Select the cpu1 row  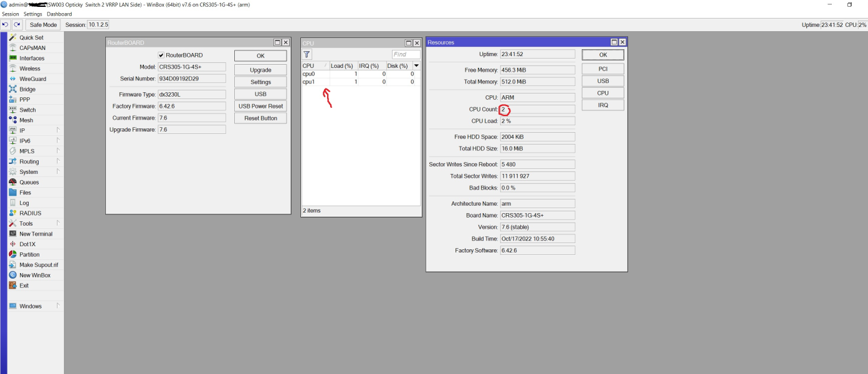361,82
